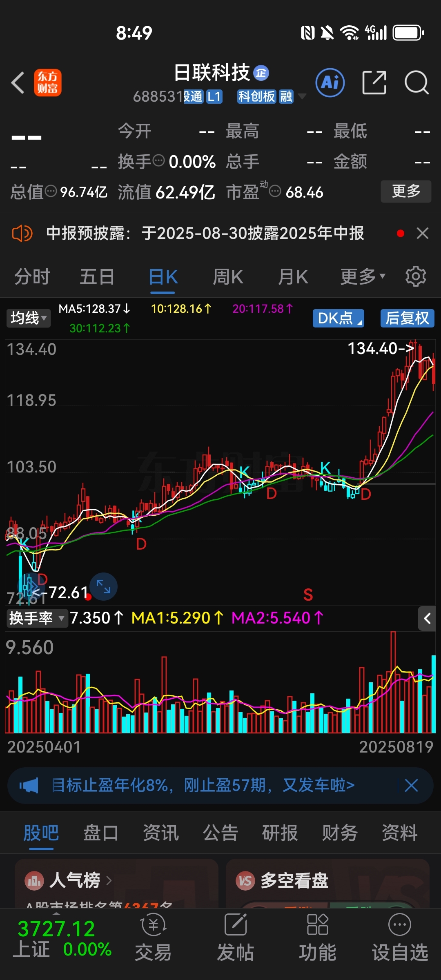This screenshot has width=441, height=980.
Task: Tap the L1 level badge
Action: pos(214,97)
